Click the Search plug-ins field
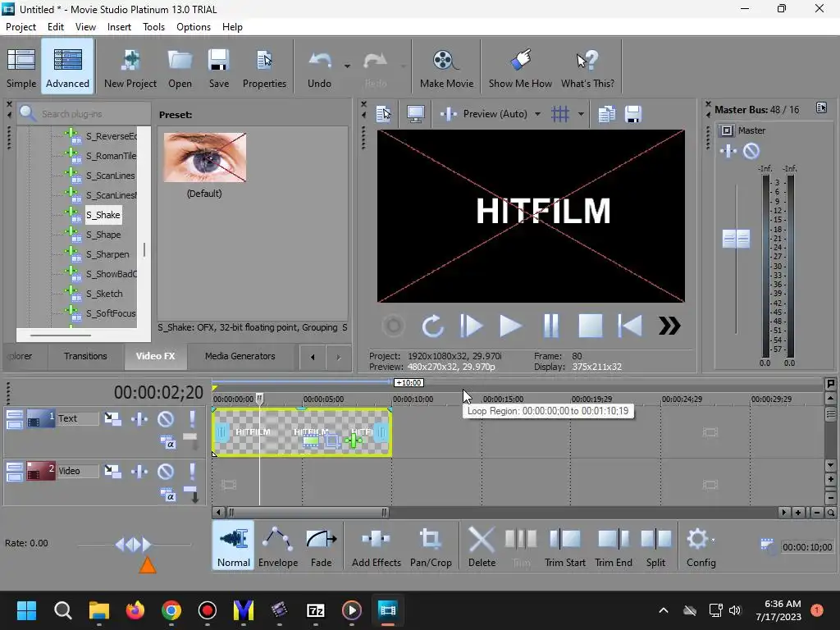 point(84,113)
